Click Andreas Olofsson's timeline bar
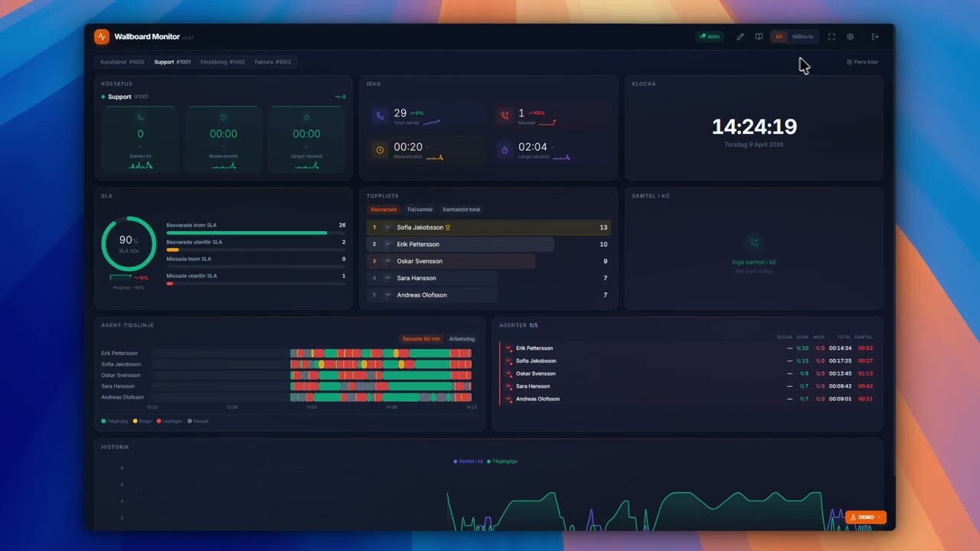The height and width of the screenshot is (551, 980). tap(311, 397)
